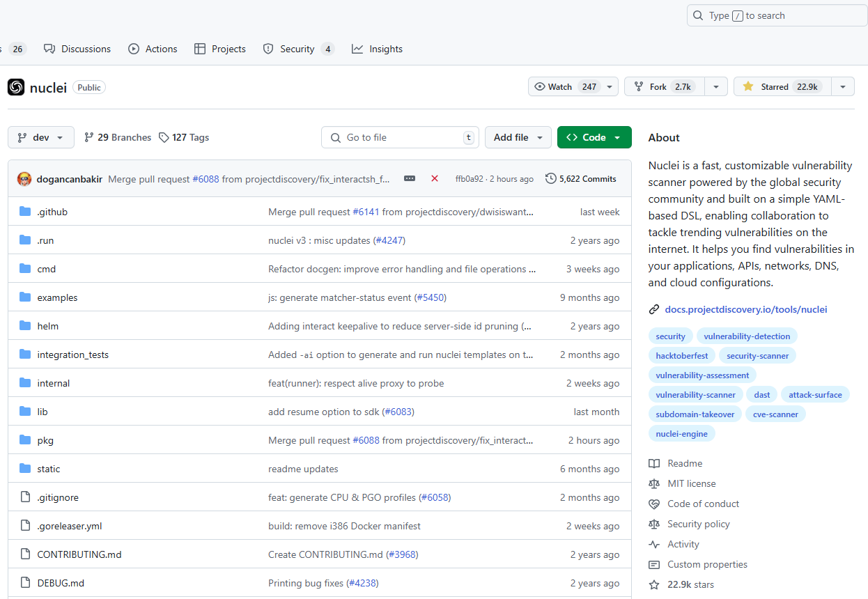
Task: Open the Projects tab
Action: [x=220, y=49]
